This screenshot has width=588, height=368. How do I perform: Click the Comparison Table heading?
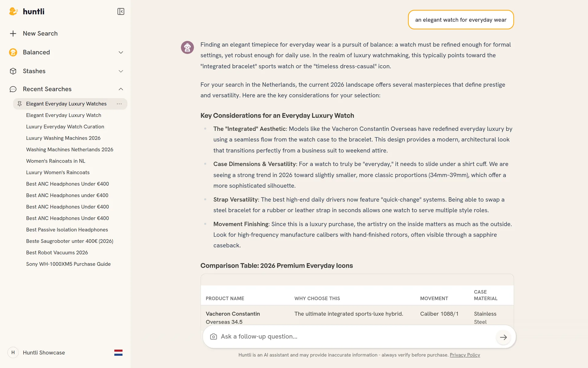277,266
